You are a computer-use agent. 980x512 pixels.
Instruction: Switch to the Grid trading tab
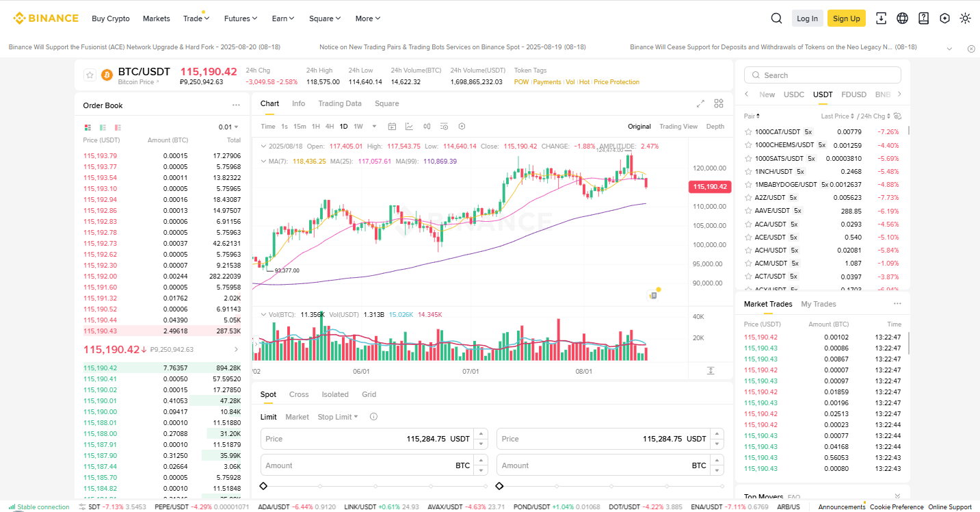pos(369,394)
